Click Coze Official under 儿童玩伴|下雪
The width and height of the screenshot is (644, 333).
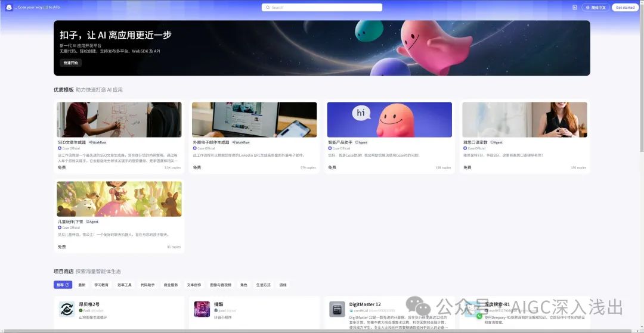(x=69, y=227)
